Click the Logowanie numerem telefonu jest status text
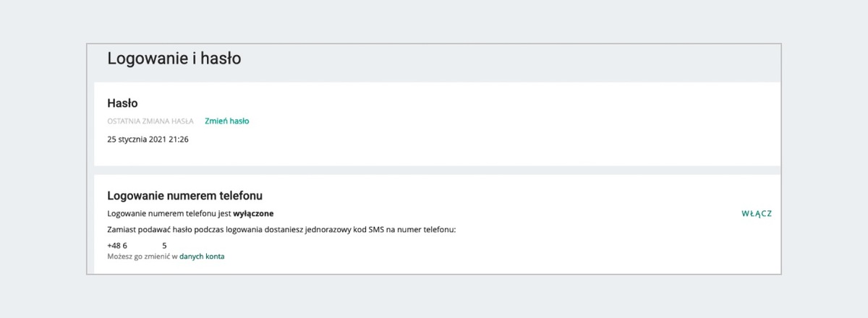Screen dimensions: 868x318 169,214
